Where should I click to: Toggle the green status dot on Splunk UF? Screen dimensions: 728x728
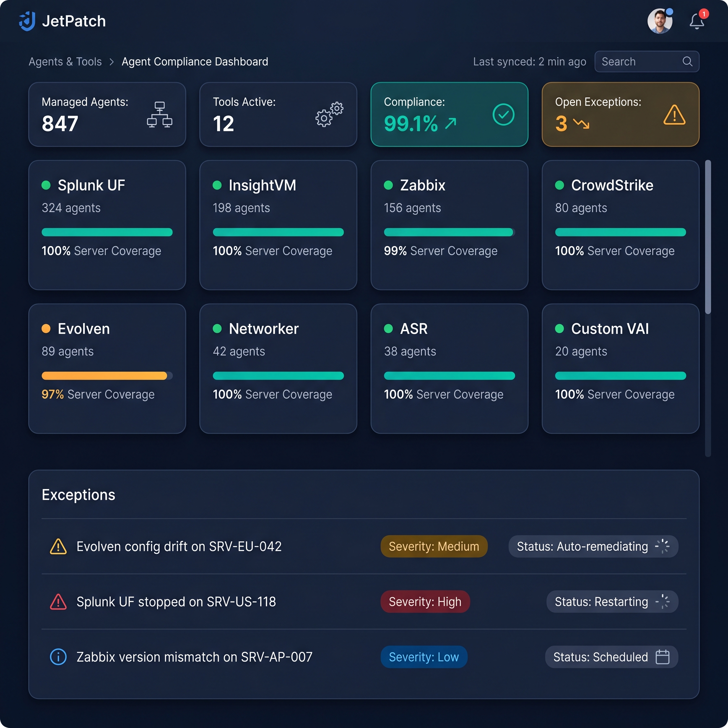click(x=46, y=184)
